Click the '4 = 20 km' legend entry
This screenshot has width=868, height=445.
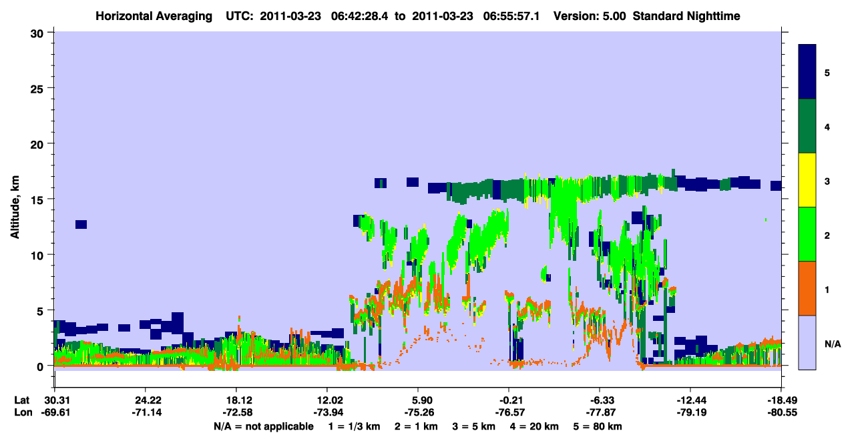click(x=535, y=426)
